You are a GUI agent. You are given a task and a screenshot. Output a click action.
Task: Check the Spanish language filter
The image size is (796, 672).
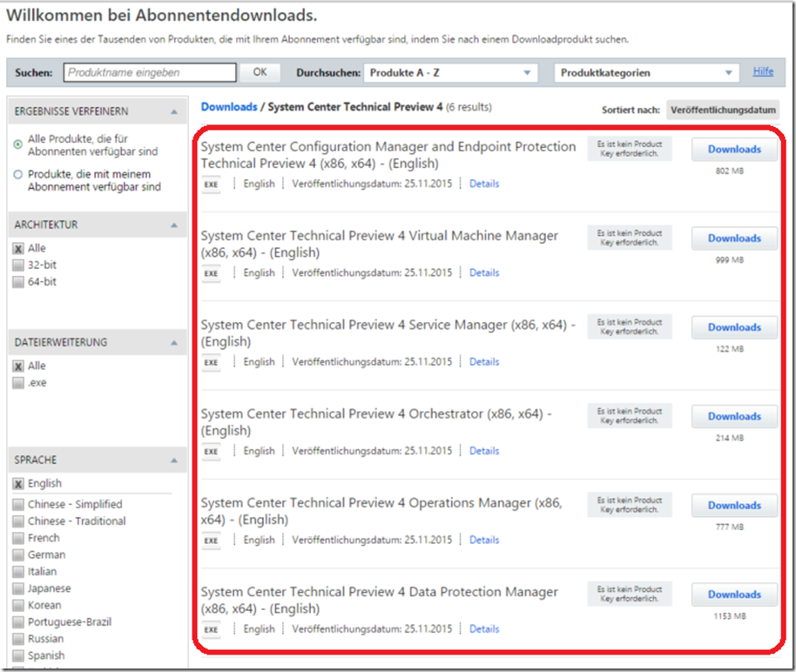pyautogui.click(x=18, y=655)
